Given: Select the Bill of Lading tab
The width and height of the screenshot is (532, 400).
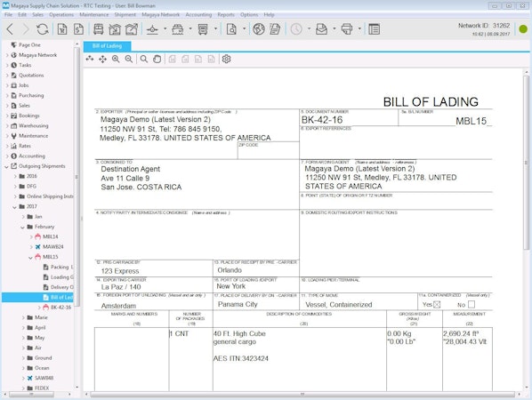Looking at the screenshot, I should pyautogui.click(x=107, y=45).
